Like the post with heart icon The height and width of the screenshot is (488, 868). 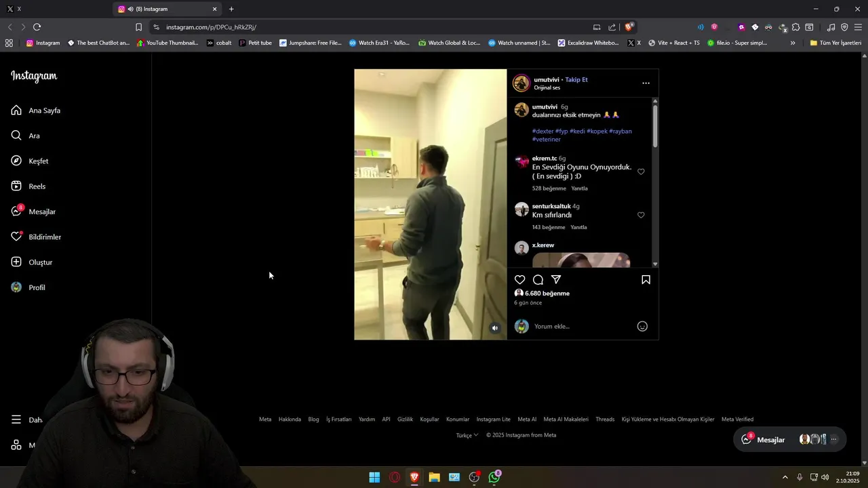(519, 280)
